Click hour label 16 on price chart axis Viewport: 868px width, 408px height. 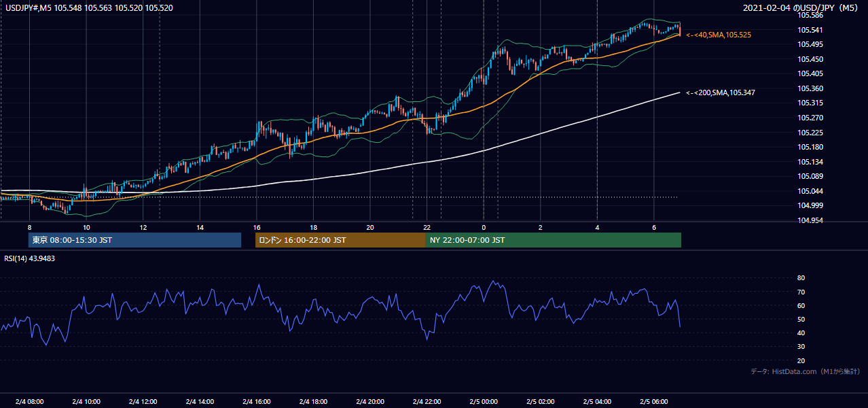coord(256,227)
